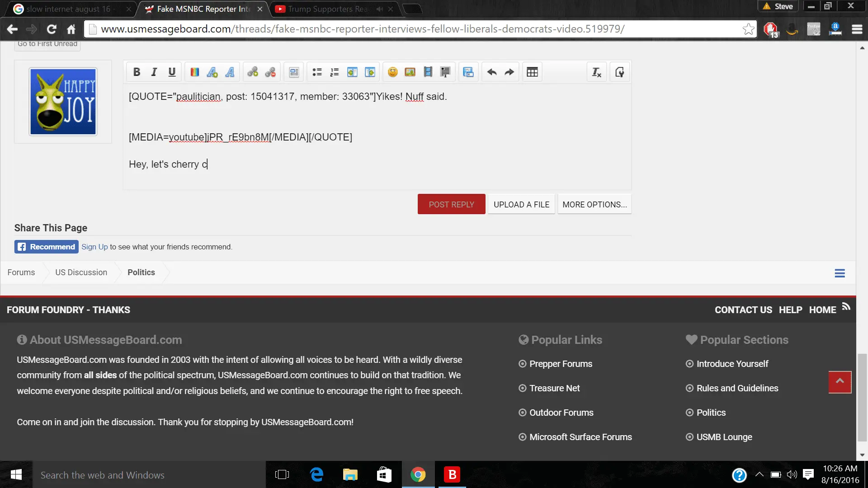Open the Prepper Forums link

click(561, 364)
